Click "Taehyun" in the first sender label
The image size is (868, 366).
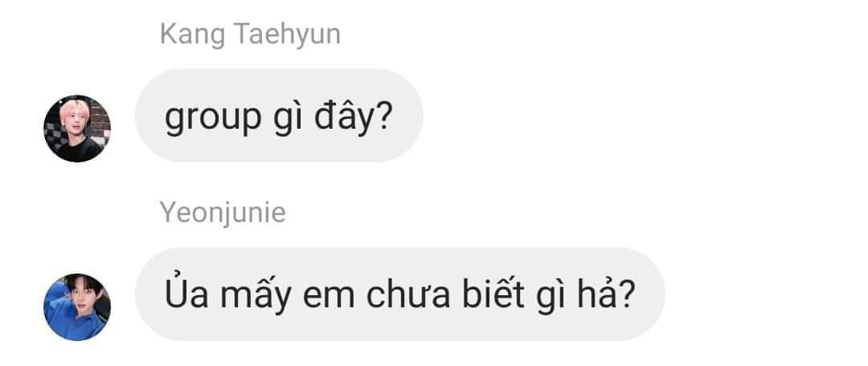tap(287, 35)
